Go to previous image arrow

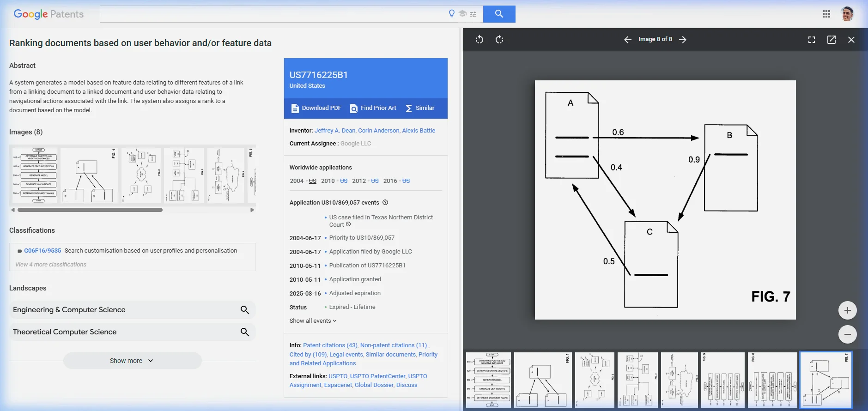(628, 40)
